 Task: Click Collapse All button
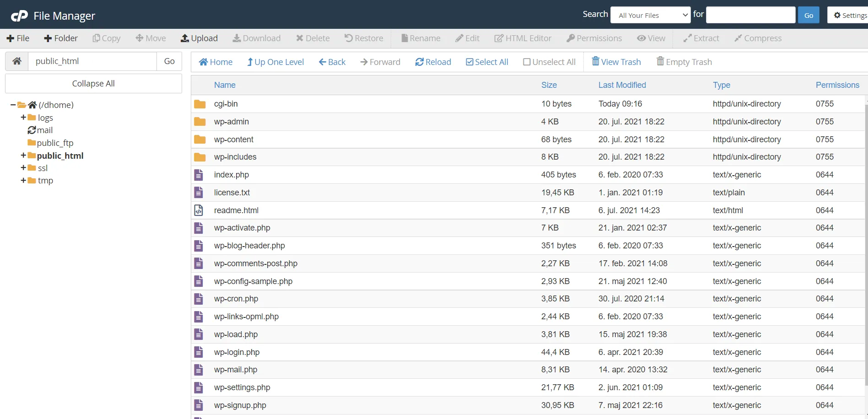click(93, 84)
